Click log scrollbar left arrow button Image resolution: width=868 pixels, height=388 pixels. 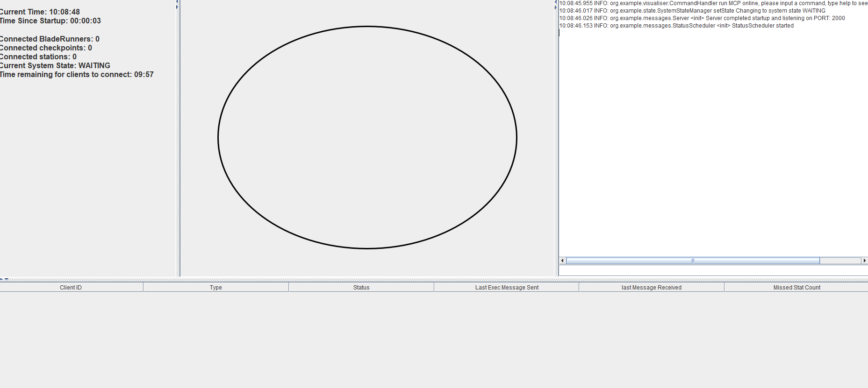562,261
